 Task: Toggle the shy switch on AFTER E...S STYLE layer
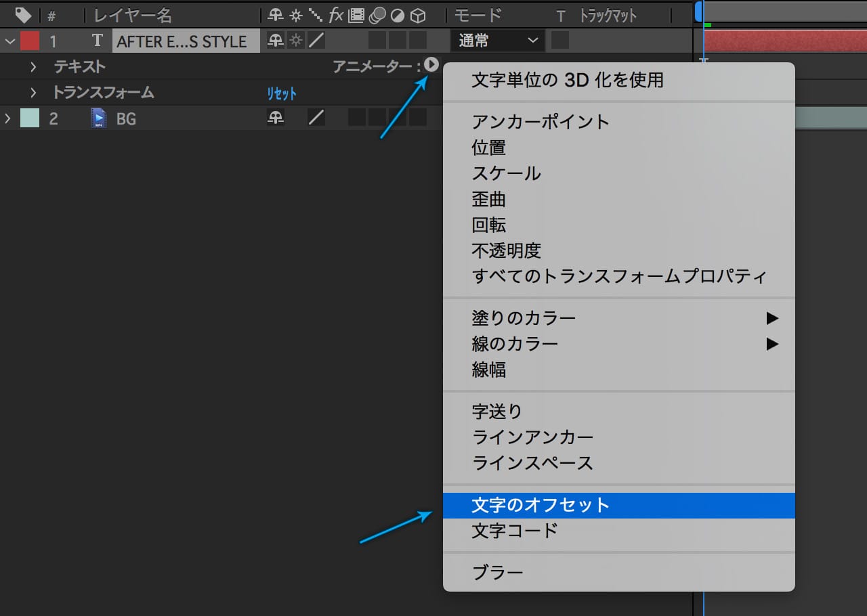pos(275,41)
